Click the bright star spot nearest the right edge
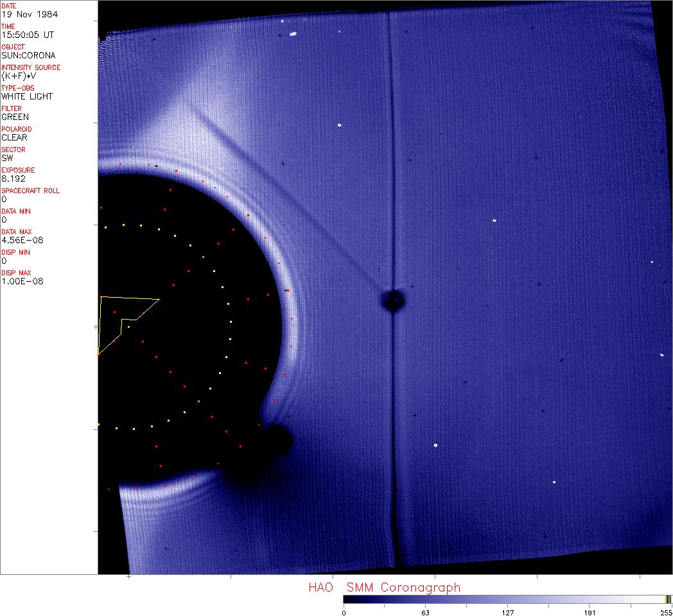Image resolution: width=673 pixels, height=616 pixels. pos(661,355)
